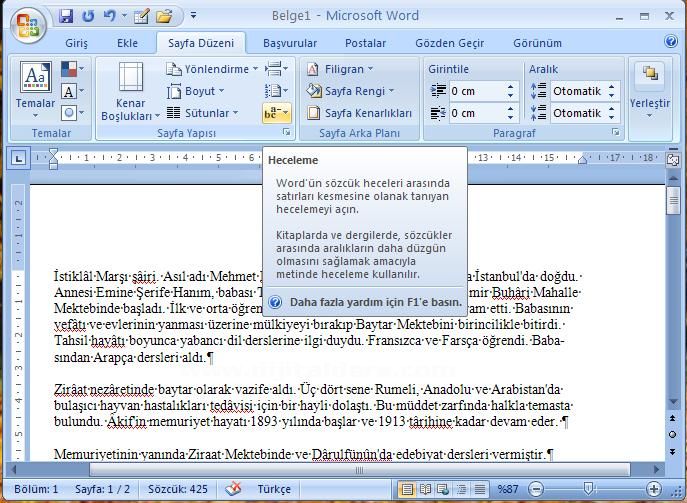Open Sütunlar columns dropdown
The height and width of the screenshot is (503, 687).
[202, 113]
